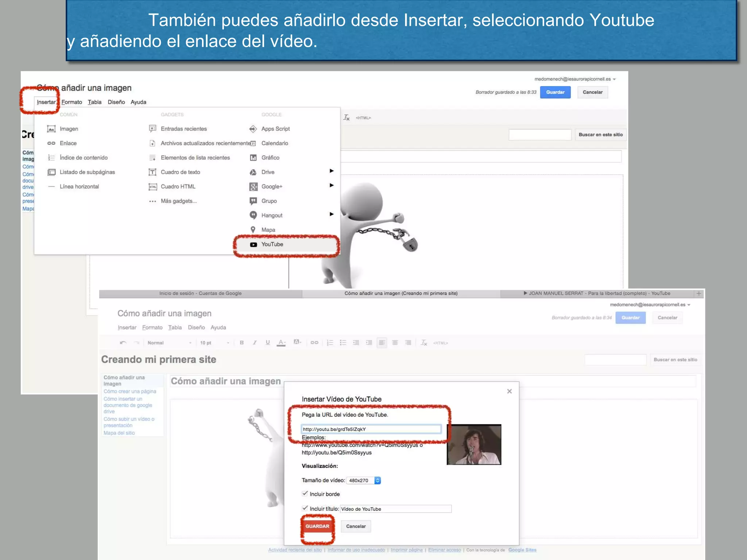Click remove formatting icon in lower toolbar
747x560 pixels.
424,342
